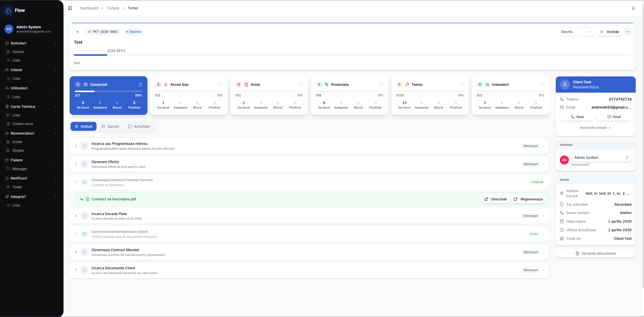Image resolution: width=644 pixels, height=317 pixels.
Task: Mark Incarca sau Programeaza releveu status circle
Action: tap(84, 146)
